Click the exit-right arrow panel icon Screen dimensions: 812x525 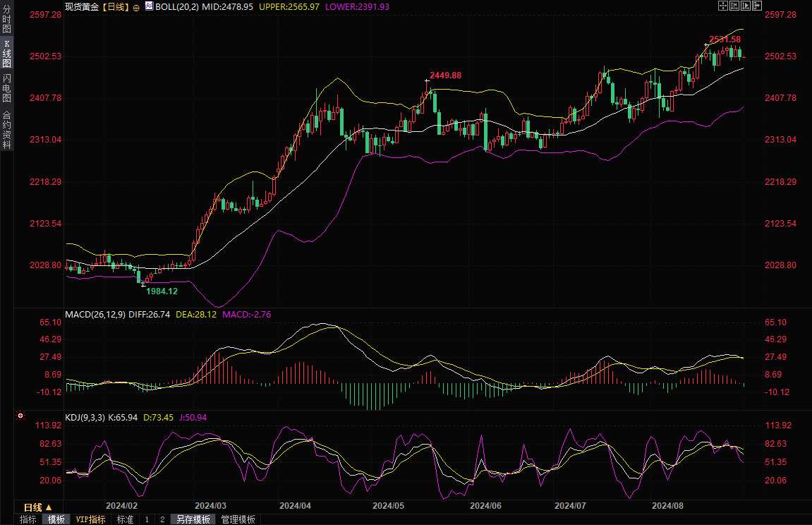tap(756, 6)
